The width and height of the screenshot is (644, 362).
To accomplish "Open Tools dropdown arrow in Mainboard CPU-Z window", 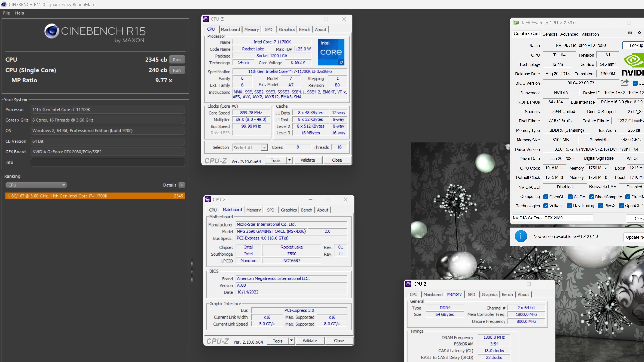I will [x=291, y=341].
